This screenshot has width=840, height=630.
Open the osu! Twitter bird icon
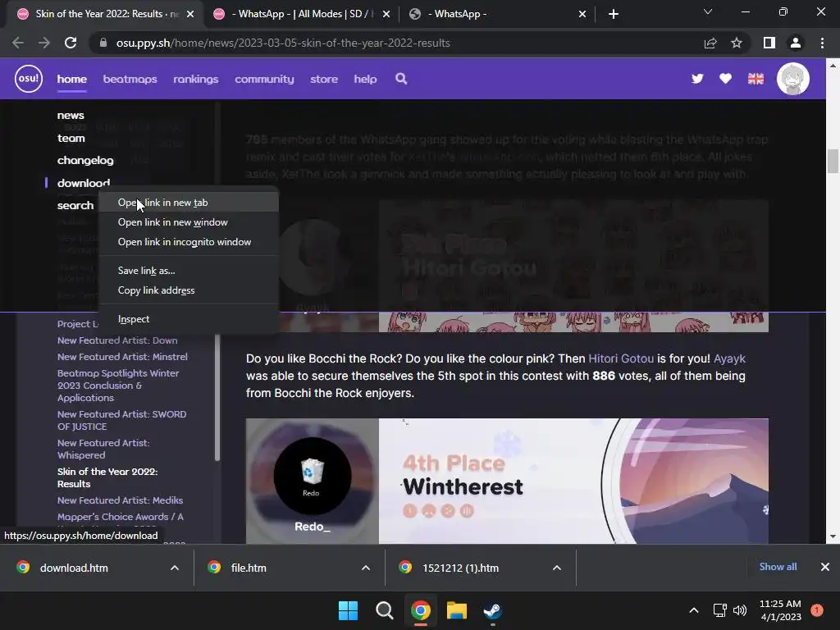tap(697, 79)
